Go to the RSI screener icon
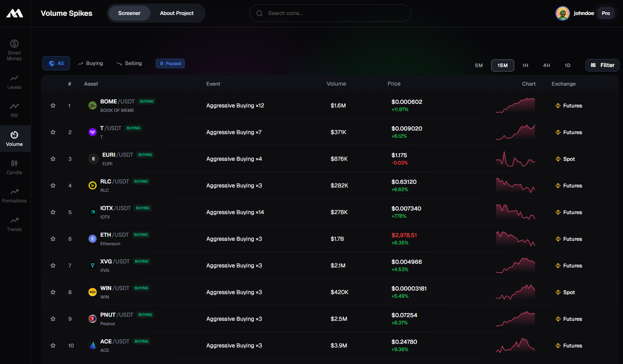Screen dimensions: 623x364 (x=14, y=110)
